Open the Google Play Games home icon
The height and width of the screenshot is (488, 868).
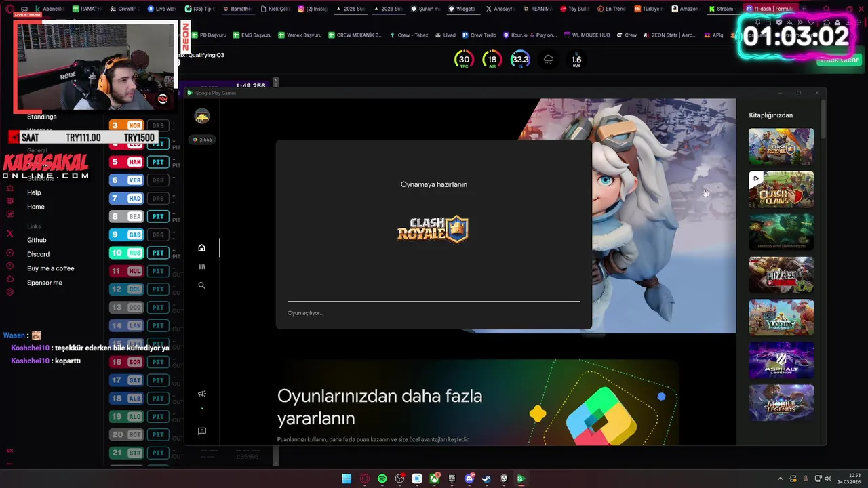(x=201, y=248)
